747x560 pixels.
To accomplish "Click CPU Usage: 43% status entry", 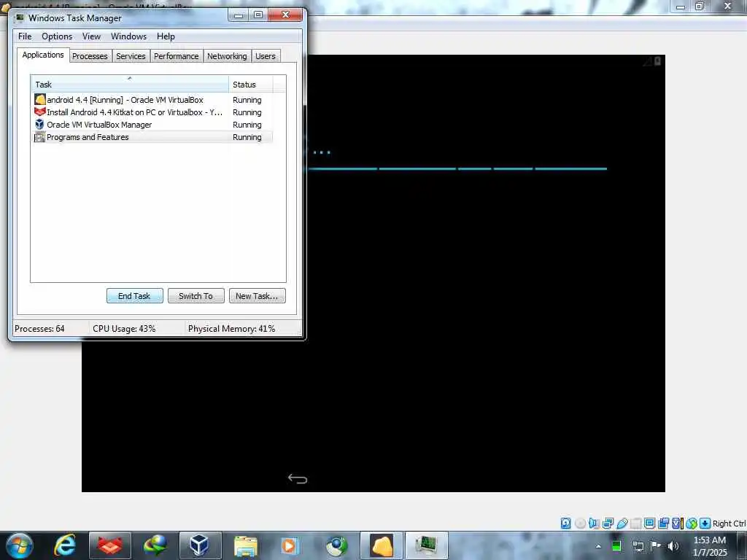I will pyautogui.click(x=124, y=329).
